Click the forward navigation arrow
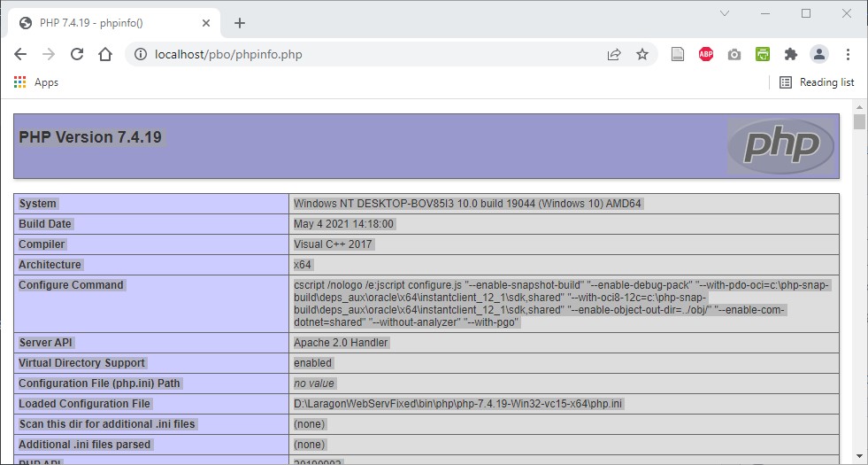868x465 pixels. pos(49,54)
